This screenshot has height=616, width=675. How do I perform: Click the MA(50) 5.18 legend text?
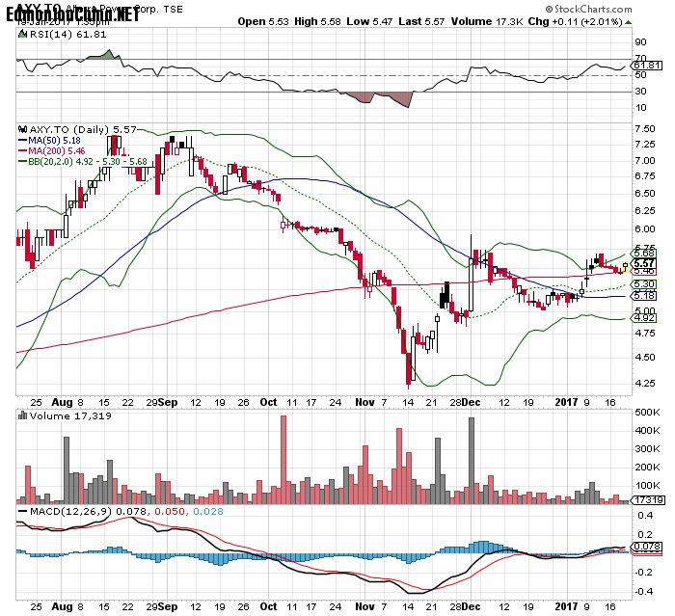coord(54,141)
